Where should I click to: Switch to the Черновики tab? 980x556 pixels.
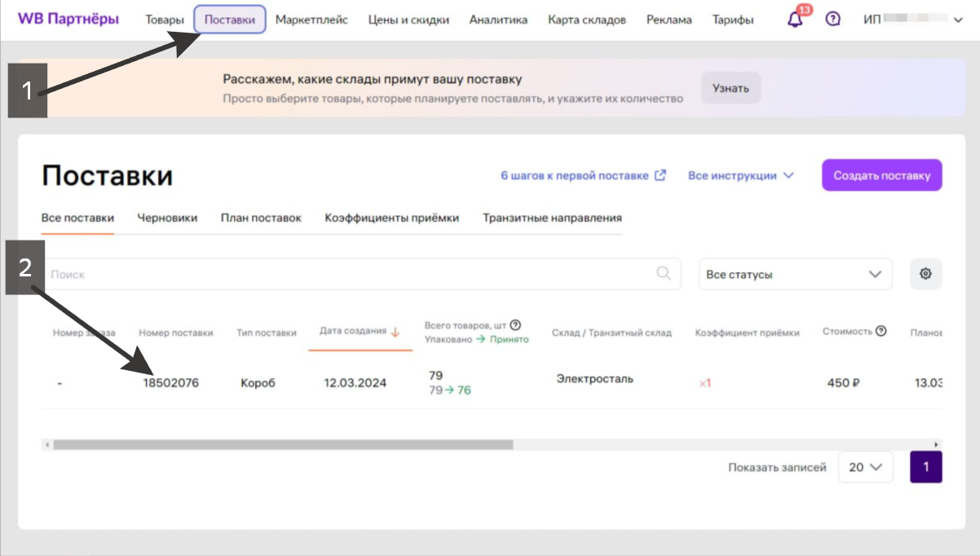click(167, 218)
